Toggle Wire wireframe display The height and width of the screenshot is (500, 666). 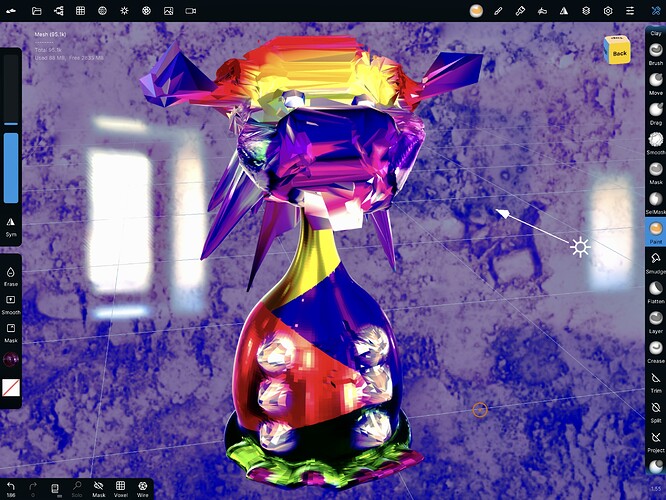point(142,489)
